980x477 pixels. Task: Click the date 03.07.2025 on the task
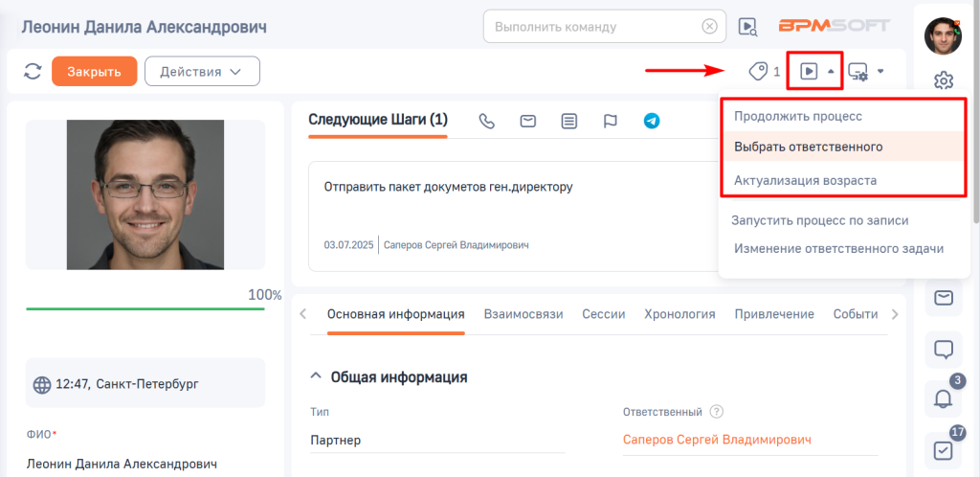(348, 245)
